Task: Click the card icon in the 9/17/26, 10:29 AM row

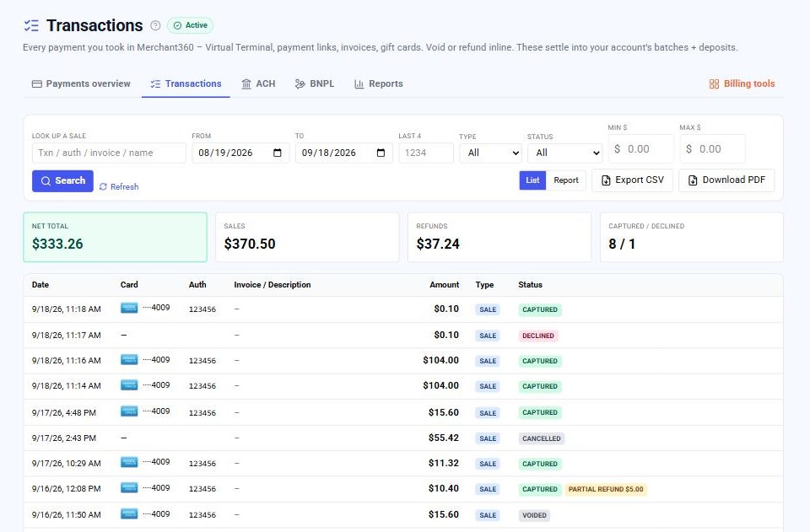Action: [x=129, y=462]
